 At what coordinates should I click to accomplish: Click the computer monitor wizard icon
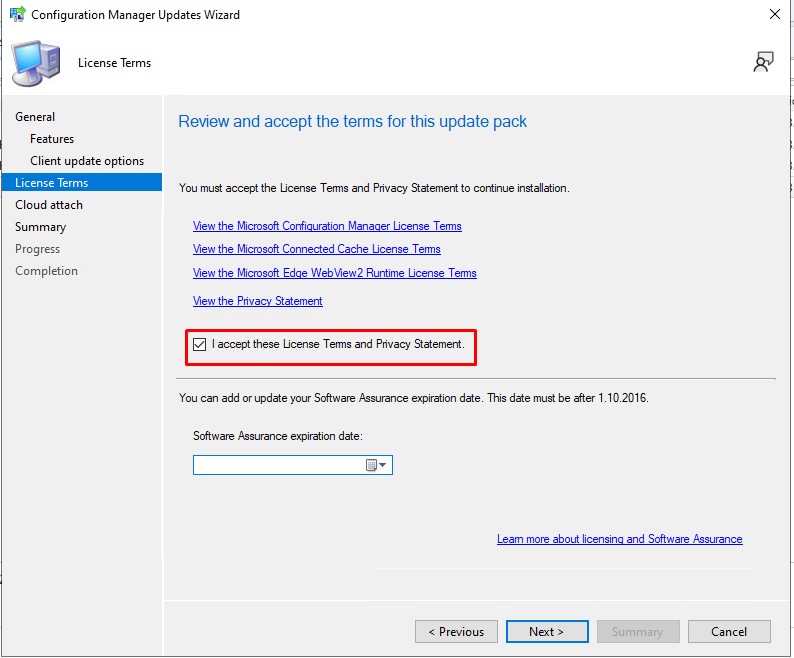coord(36,65)
